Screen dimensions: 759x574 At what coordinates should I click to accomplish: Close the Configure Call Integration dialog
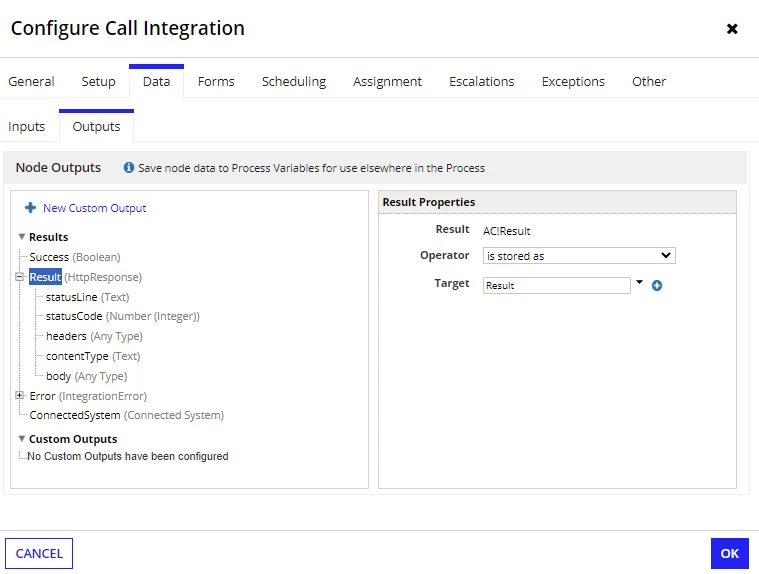tap(732, 29)
